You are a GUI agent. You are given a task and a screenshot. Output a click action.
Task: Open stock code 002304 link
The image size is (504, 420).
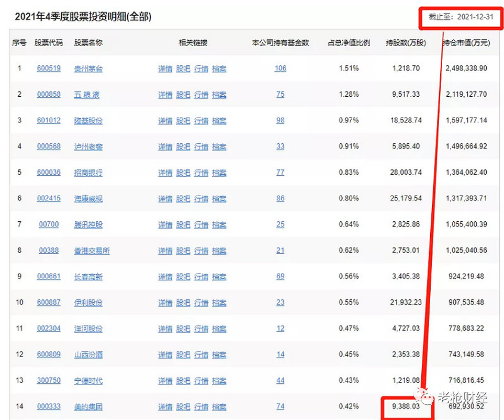(49, 329)
